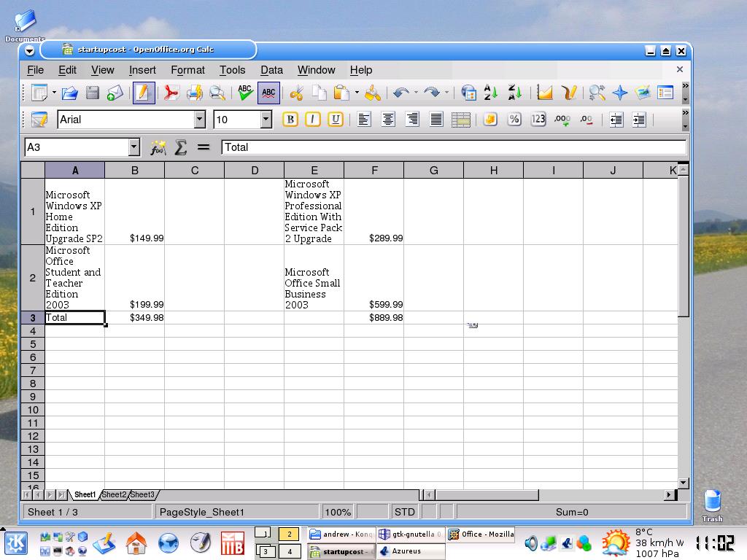Open the Name Box dropdown arrow
747x560 pixels.
133,147
